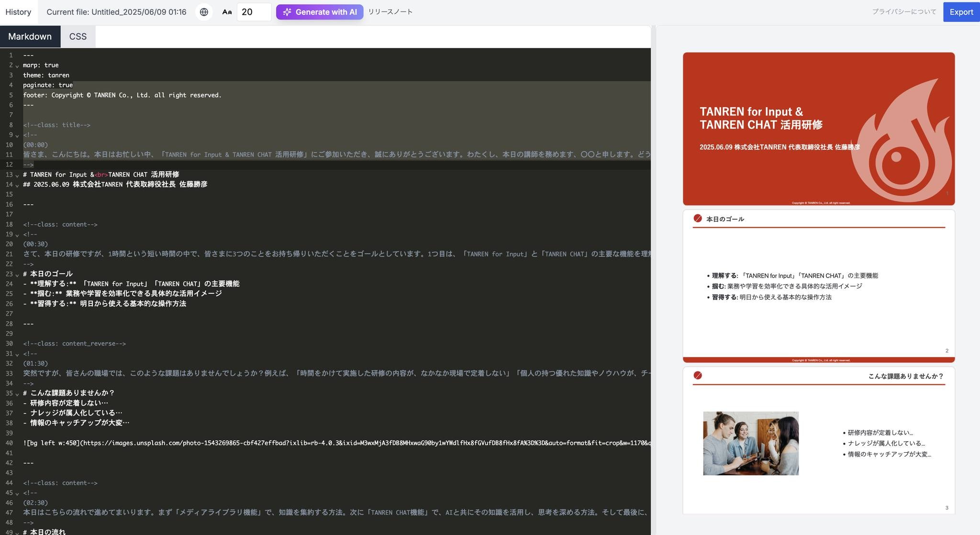Open the History panel

[18, 12]
